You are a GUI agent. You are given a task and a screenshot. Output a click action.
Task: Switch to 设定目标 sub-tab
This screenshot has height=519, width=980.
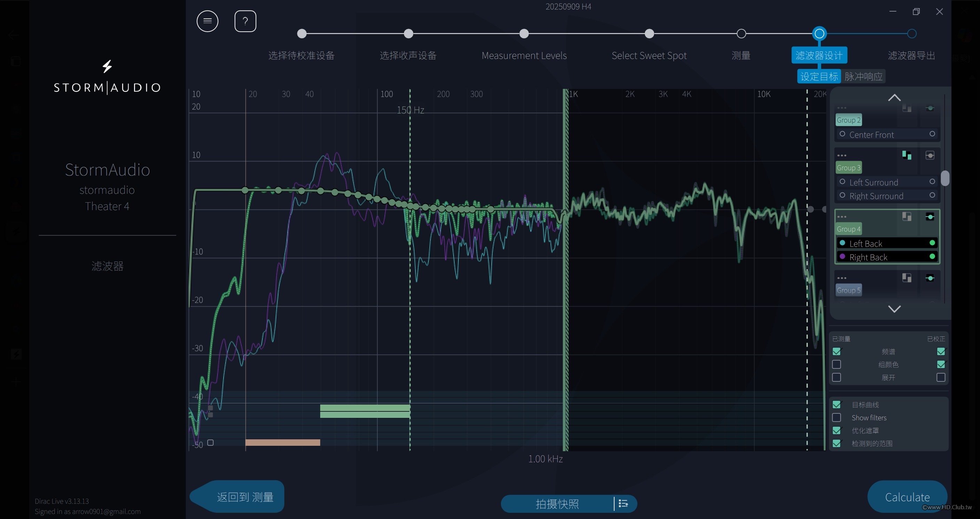pyautogui.click(x=819, y=77)
